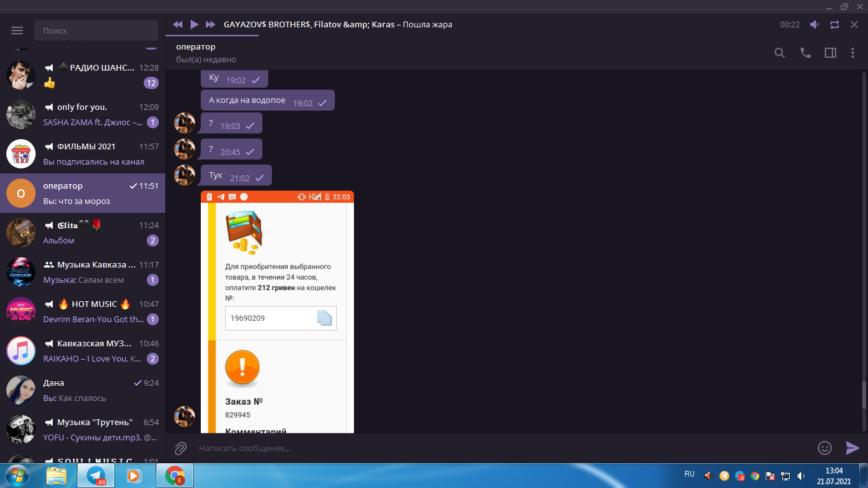Open HOT MUSIC channel
This screenshot has width=868, height=488.
pos(83,311)
